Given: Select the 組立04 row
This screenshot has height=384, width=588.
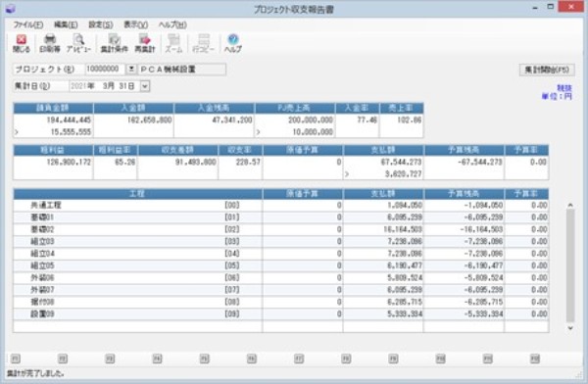Looking at the screenshot, I should coord(281,254).
